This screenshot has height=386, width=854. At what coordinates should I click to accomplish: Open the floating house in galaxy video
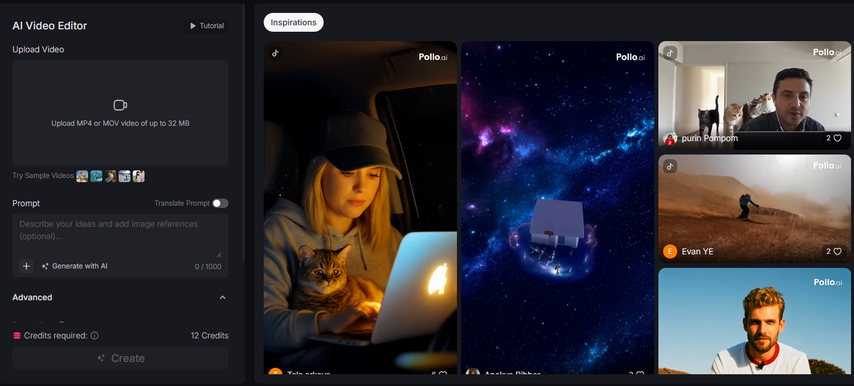pos(557,207)
